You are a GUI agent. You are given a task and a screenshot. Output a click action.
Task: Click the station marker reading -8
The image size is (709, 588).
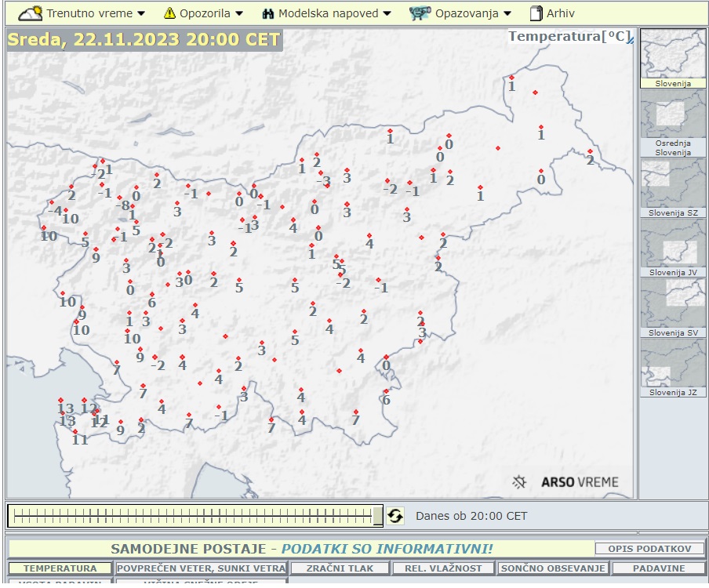(119, 198)
